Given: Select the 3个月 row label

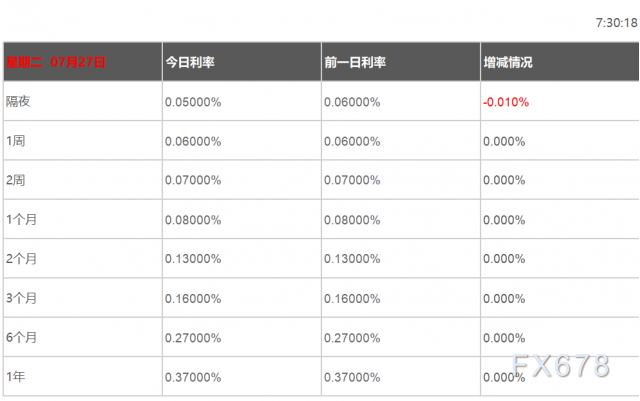Looking at the screenshot, I should coord(21,298).
